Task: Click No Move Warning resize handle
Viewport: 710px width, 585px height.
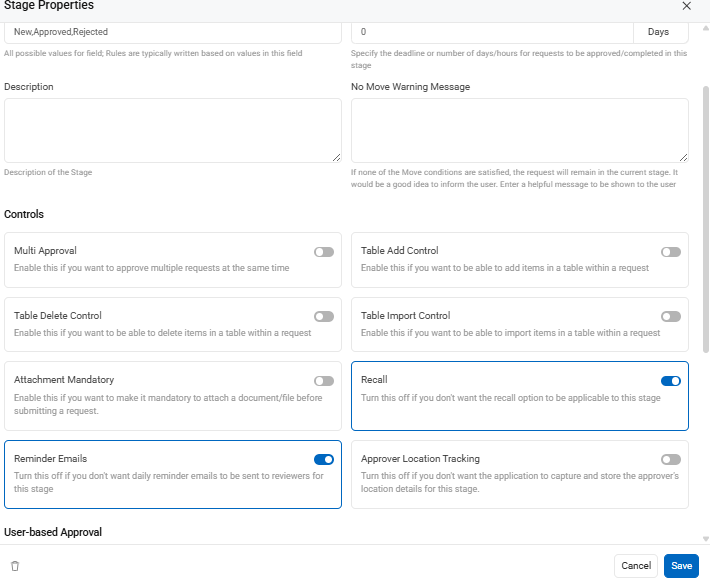Action: pos(683,158)
